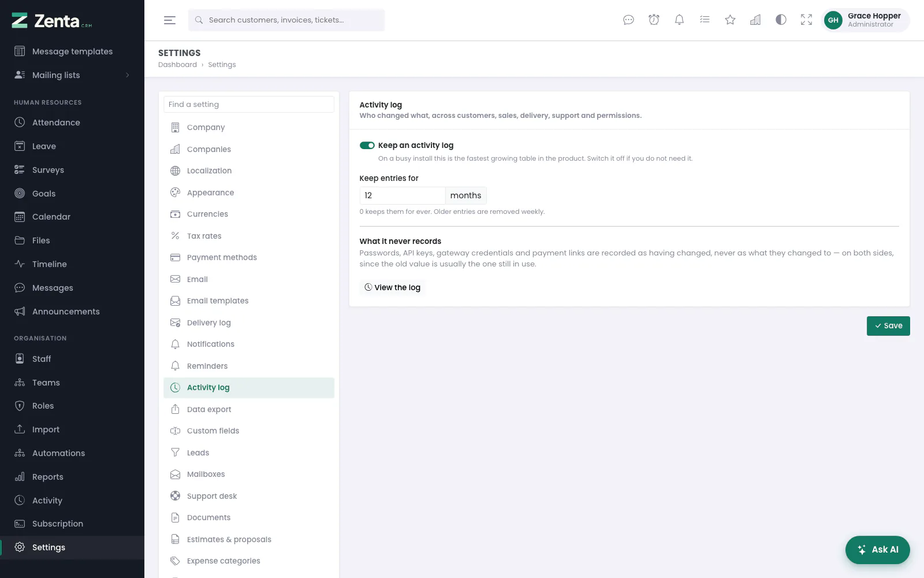Open Reports in the sidebar
Image resolution: width=924 pixels, height=578 pixels.
click(x=72, y=477)
